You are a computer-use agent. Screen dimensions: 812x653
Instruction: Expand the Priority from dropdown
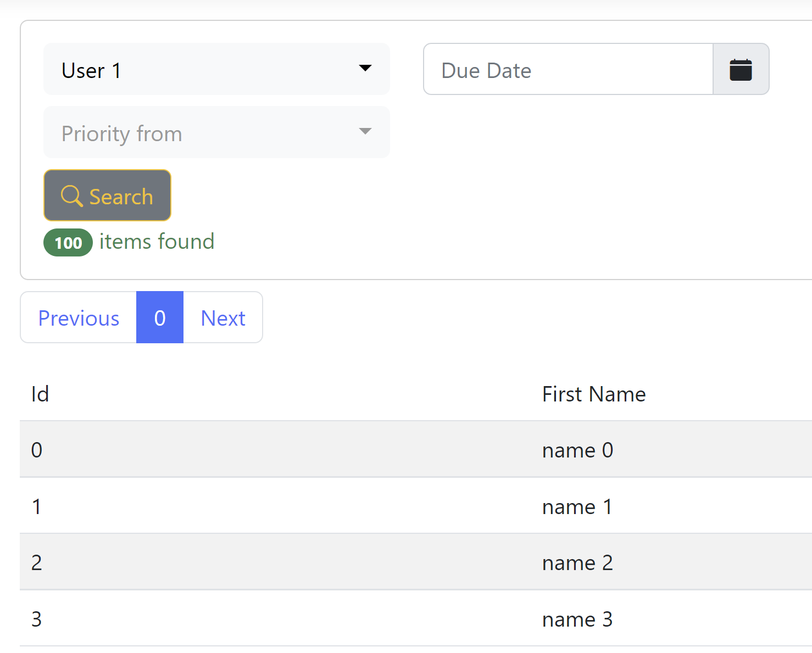(x=216, y=132)
